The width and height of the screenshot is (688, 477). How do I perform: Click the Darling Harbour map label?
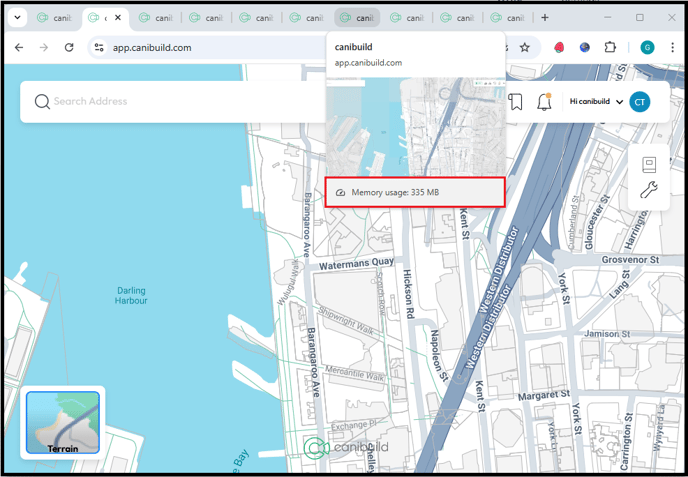coord(131,295)
